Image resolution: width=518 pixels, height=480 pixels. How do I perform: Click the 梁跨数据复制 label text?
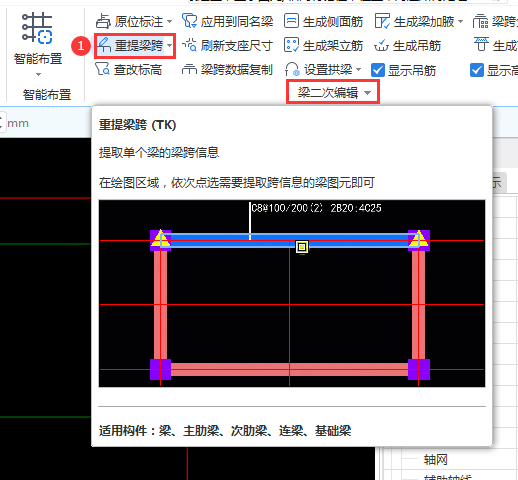tap(237, 70)
